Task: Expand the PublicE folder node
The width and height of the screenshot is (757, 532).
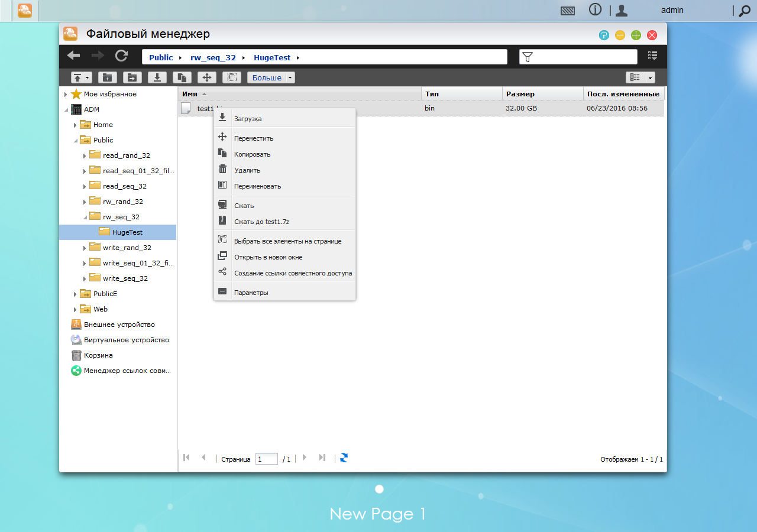Action: tap(75, 294)
